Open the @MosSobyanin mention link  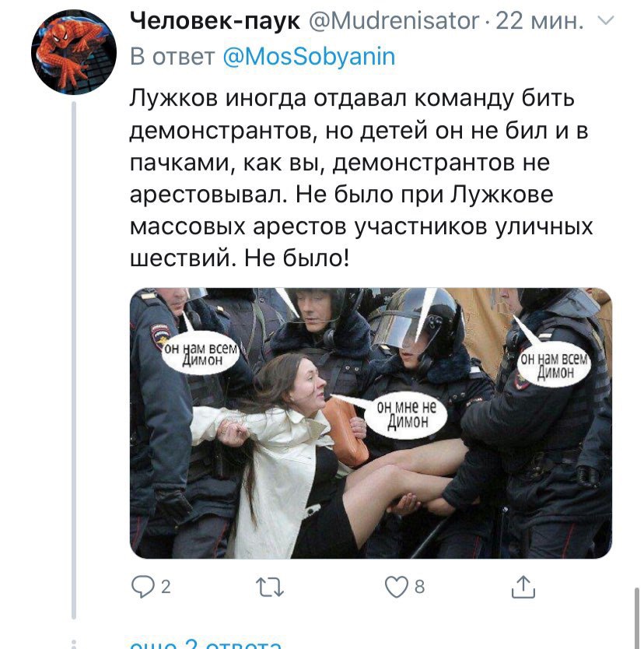309,56
